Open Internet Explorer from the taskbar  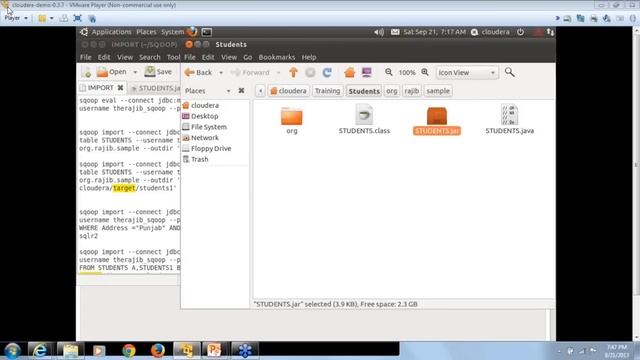(x=40, y=351)
